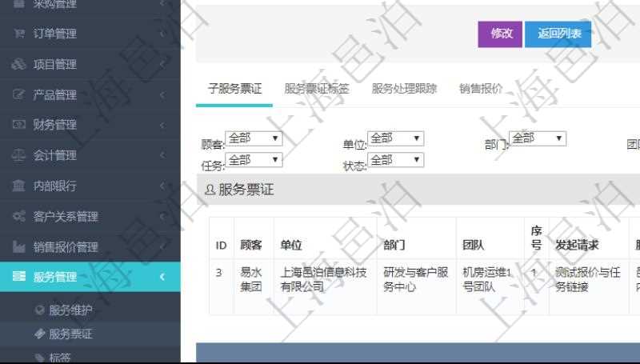Click the 会计管理 scales icon
Viewport: 640px width, 364px height.
tap(18, 155)
